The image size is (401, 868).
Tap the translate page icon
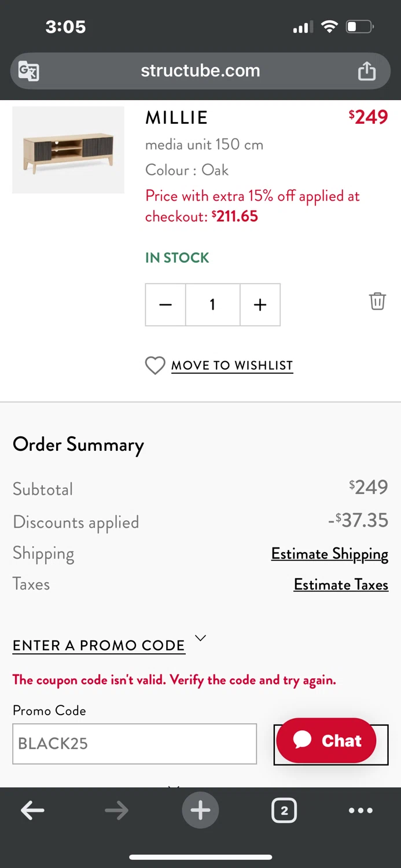pos(29,71)
